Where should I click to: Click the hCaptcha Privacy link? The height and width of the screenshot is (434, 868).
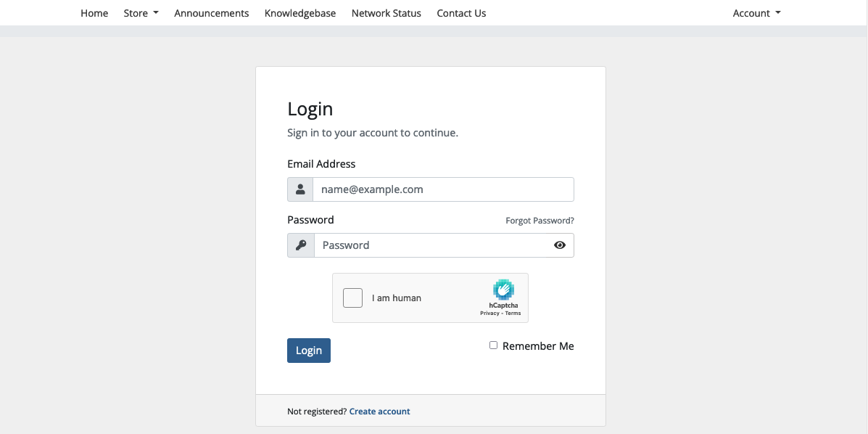pyautogui.click(x=490, y=313)
